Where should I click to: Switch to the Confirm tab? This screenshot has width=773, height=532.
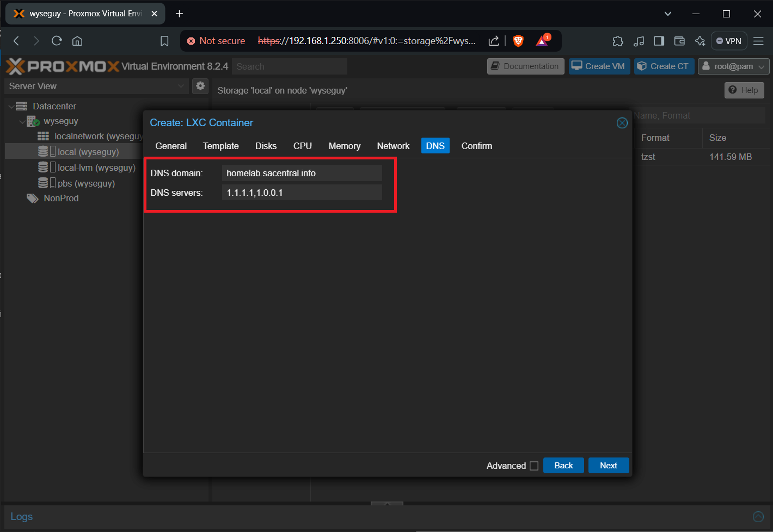[477, 146]
